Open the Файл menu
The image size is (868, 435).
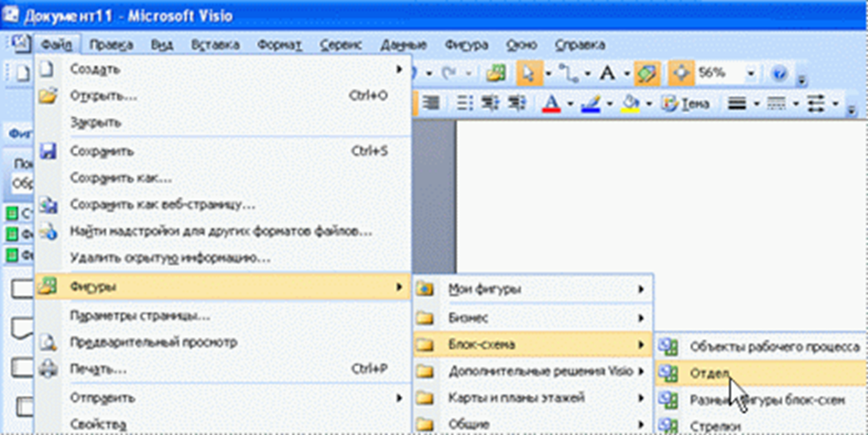[x=57, y=45]
